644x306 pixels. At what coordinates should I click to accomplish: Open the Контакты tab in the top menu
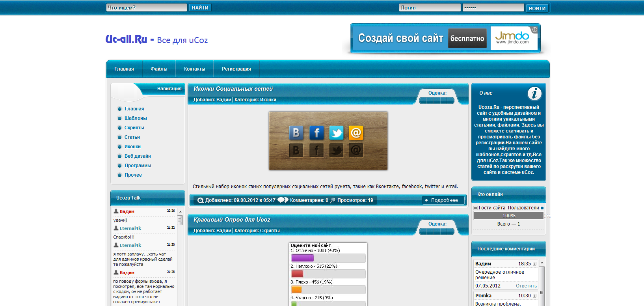[x=195, y=69]
